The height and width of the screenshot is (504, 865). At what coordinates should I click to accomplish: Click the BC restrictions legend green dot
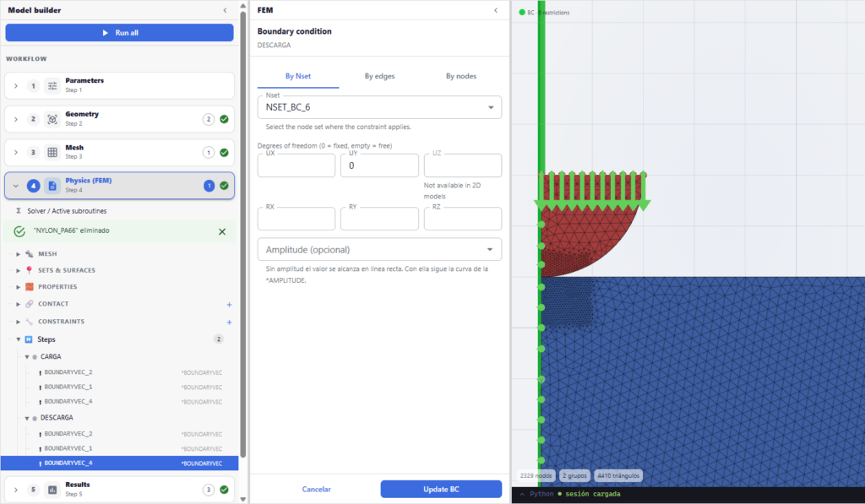tap(522, 12)
